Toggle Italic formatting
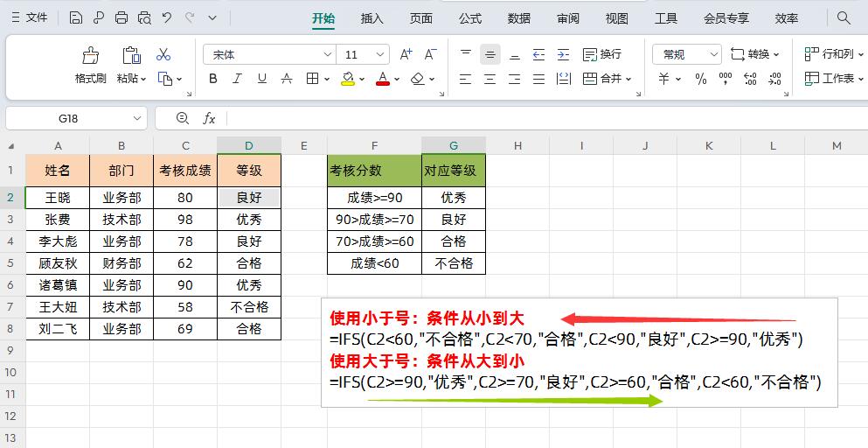This screenshot has height=448, width=868. click(238, 79)
